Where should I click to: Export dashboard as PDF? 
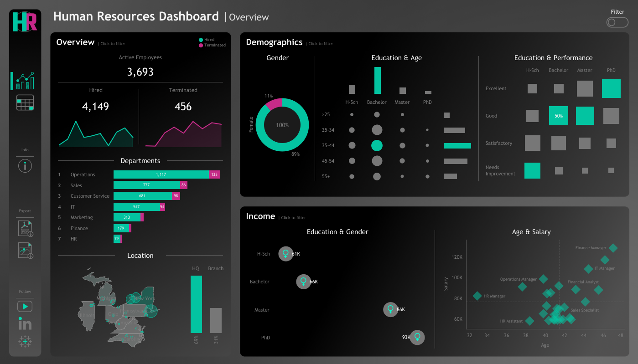point(25,228)
